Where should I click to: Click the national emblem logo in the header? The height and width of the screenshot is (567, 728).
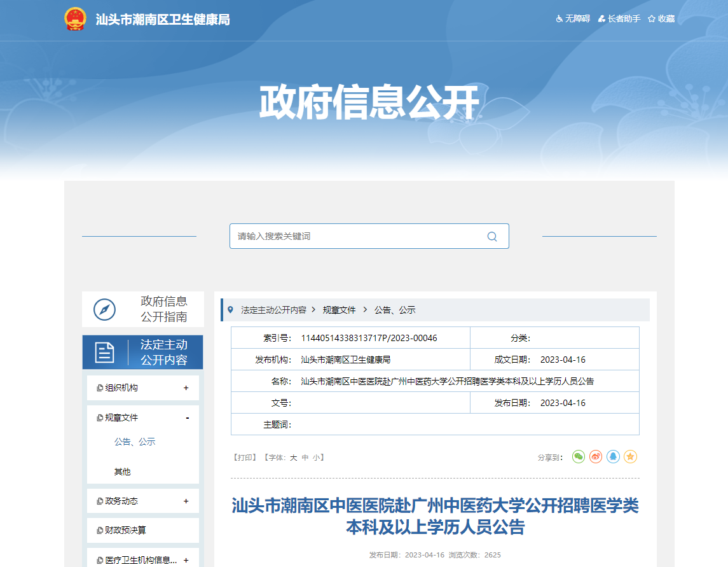click(x=75, y=19)
